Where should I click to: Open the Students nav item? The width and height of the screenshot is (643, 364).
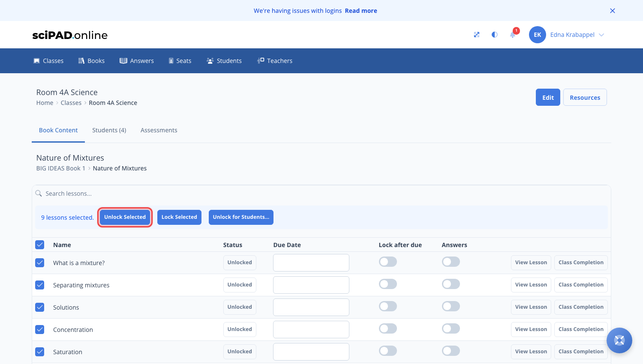point(224,61)
